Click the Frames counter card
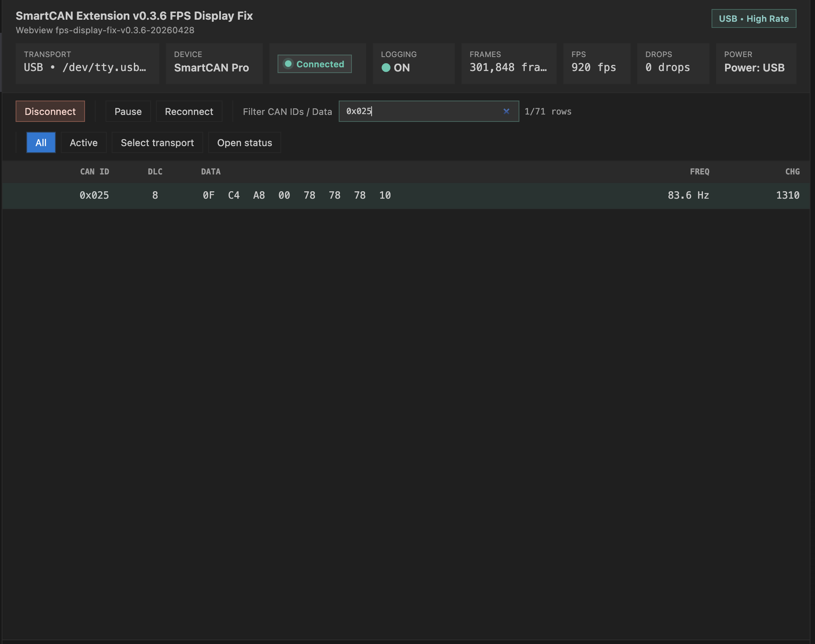This screenshot has width=815, height=644. [508, 64]
